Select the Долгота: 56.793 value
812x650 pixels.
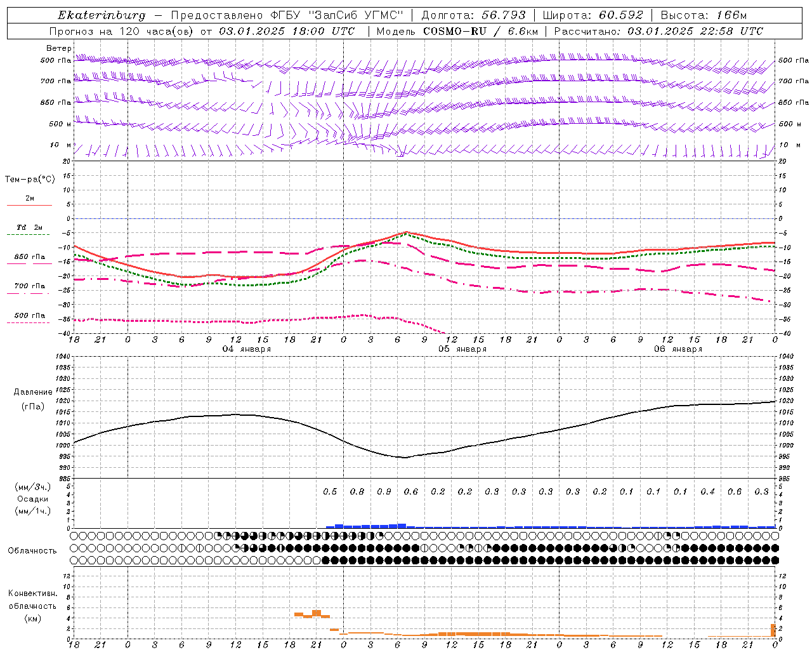(x=473, y=15)
